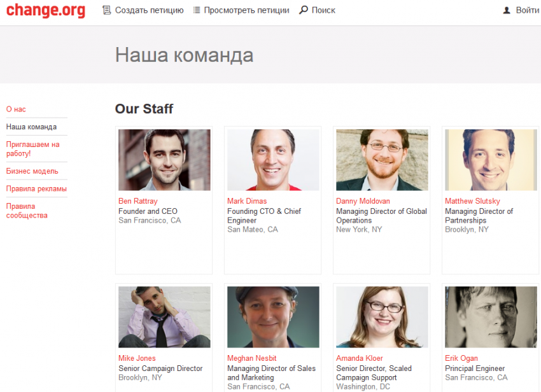Click the magnifying glass search icon
541x392 pixels.
(303, 10)
